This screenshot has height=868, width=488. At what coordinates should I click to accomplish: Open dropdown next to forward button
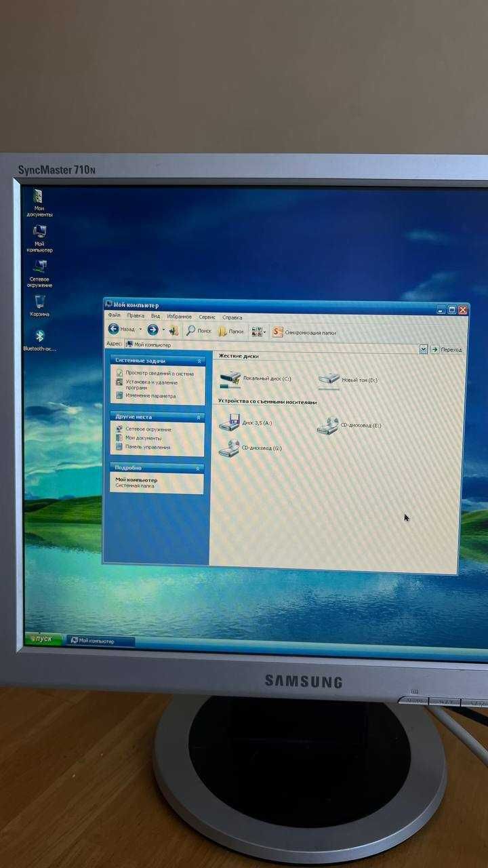(x=163, y=330)
